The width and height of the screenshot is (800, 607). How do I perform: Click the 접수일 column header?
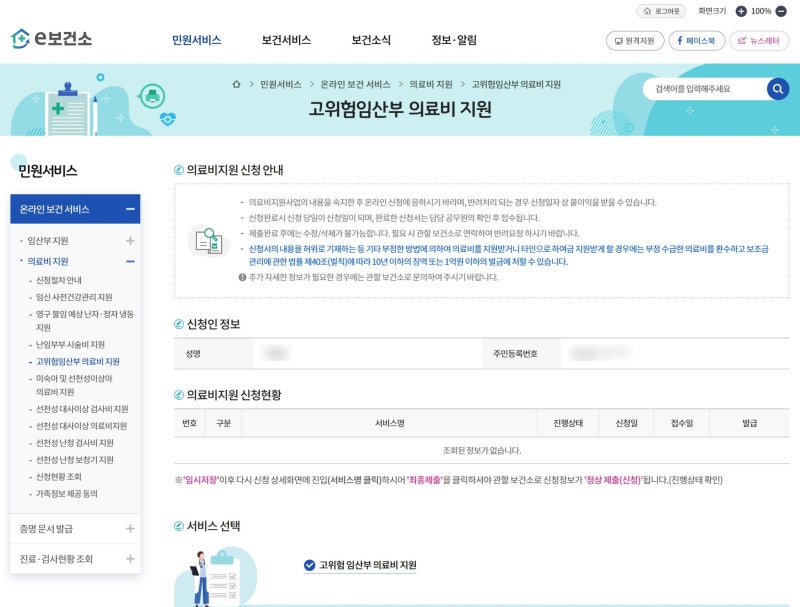[x=682, y=423]
